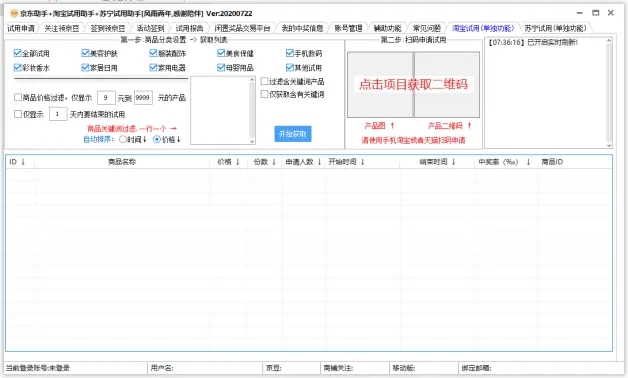Select the 辅助功能 tab

(x=387, y=28)
